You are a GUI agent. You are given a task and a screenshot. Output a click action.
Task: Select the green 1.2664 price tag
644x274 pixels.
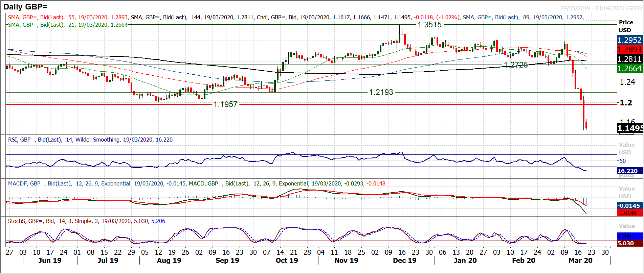pyautogui.click(x=629, y=68)
